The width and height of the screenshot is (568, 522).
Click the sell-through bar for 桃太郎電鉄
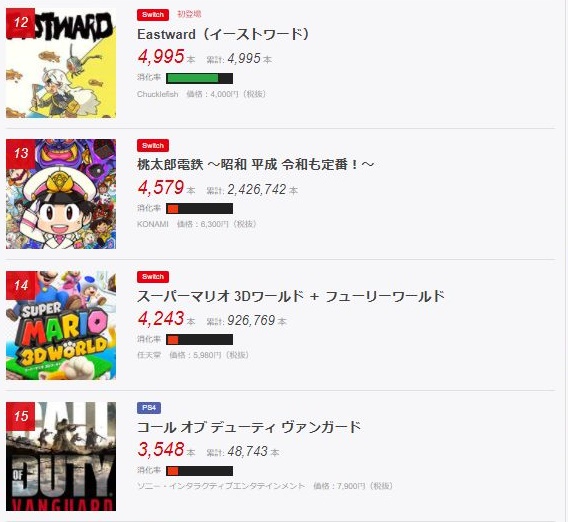point(200,209)
